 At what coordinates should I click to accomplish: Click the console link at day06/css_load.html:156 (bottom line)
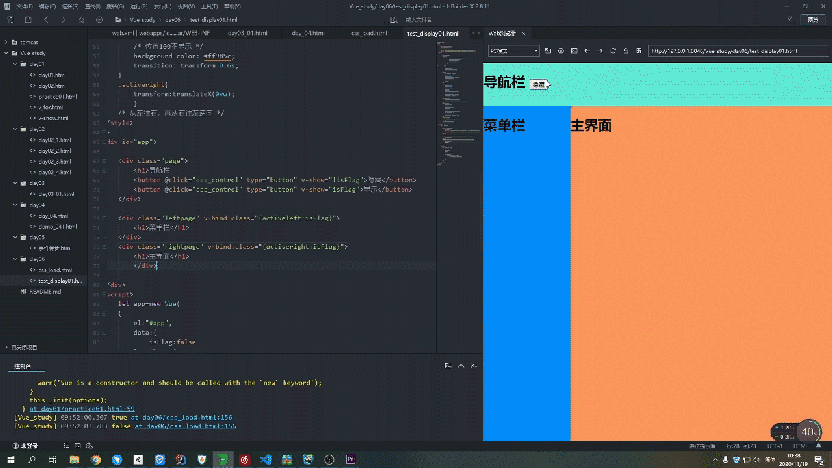click(x=185, y=426)
